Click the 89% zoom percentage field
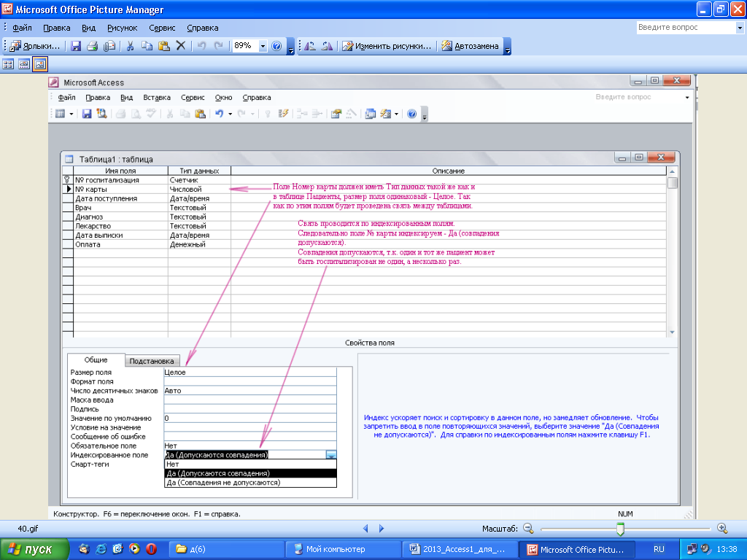This screenshot has width=747, height=560. pos(245,46)
